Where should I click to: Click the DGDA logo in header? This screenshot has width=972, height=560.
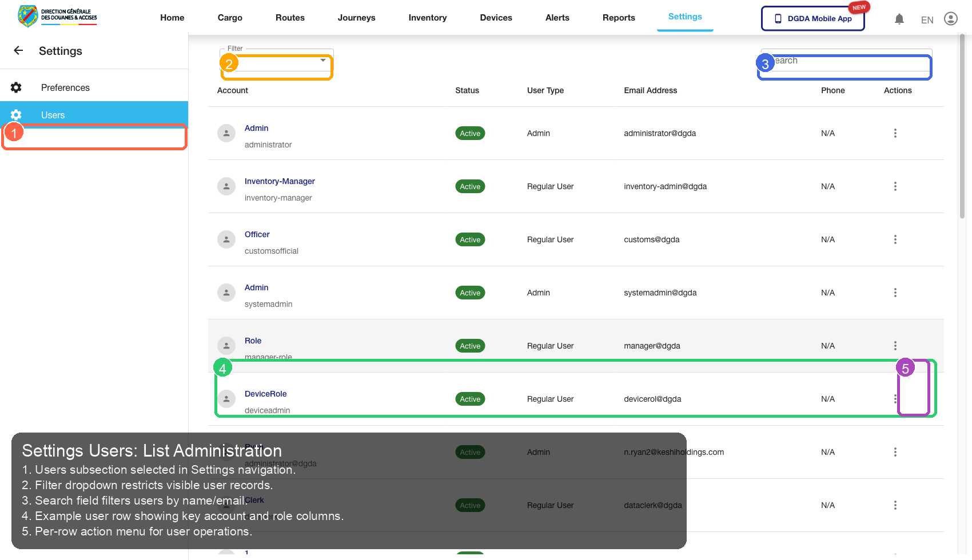pos(57,17)
